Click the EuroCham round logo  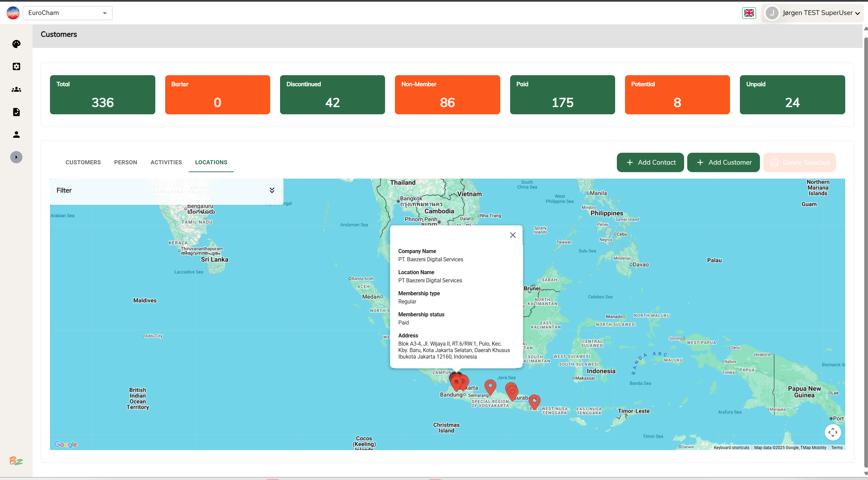pos(13,13)
